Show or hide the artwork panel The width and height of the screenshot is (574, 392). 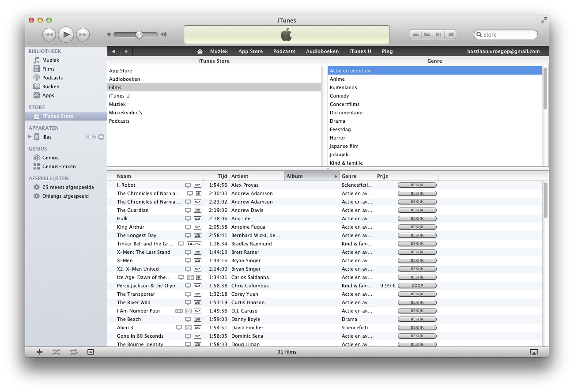click(91, 352)
